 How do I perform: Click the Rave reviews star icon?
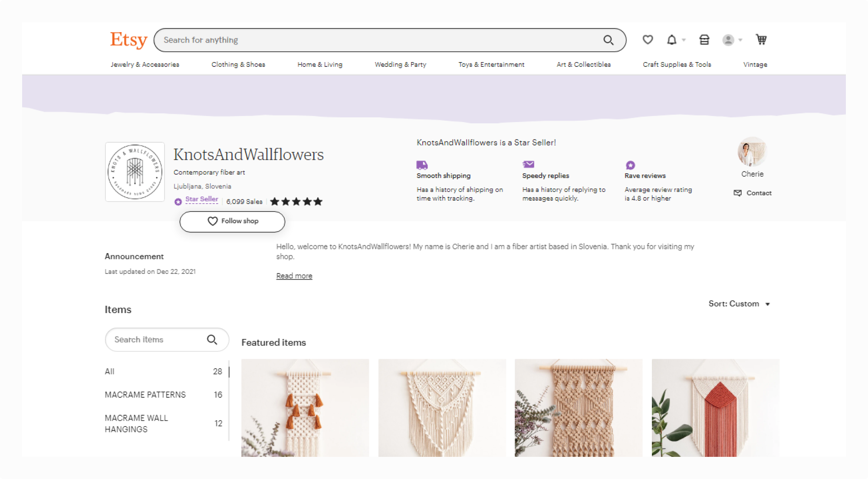[x=630, y=165]
